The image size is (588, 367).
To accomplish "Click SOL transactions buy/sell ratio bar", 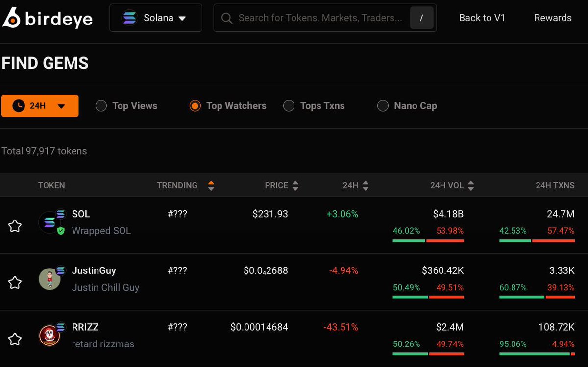I will click(537, 240).
